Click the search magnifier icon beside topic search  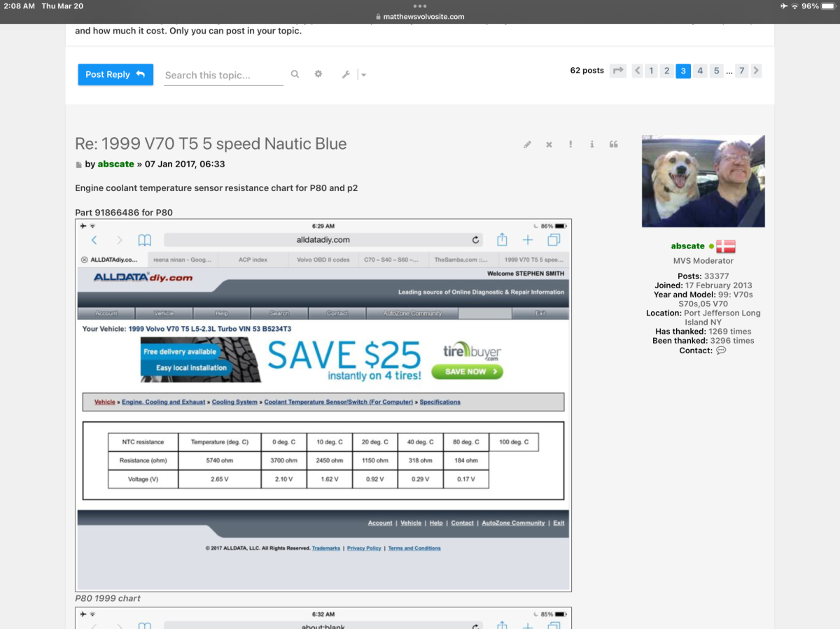click(x=295, y=74)
